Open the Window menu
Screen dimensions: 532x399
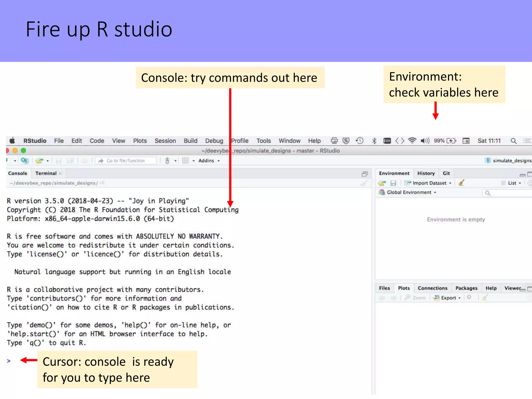pos(289,141)
